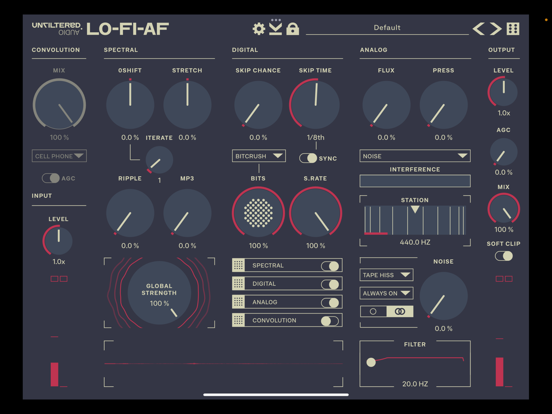The width and height of the screenshot is (552, 414).
Task: Select the mono circle noise mode
Action: [373, 311]
